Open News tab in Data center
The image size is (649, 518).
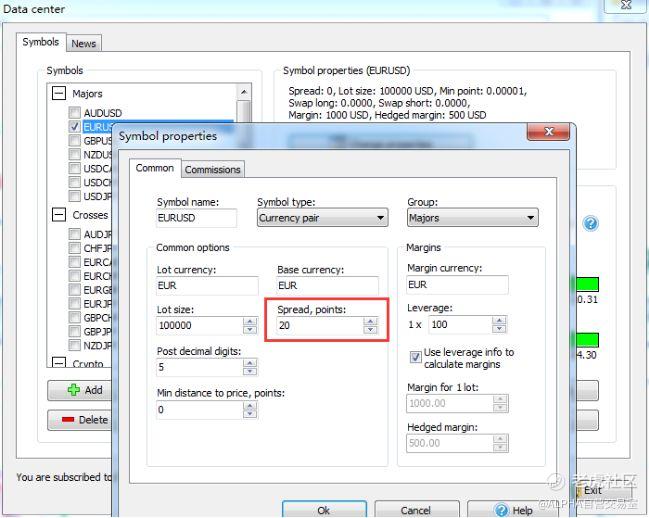click(84, 43)
